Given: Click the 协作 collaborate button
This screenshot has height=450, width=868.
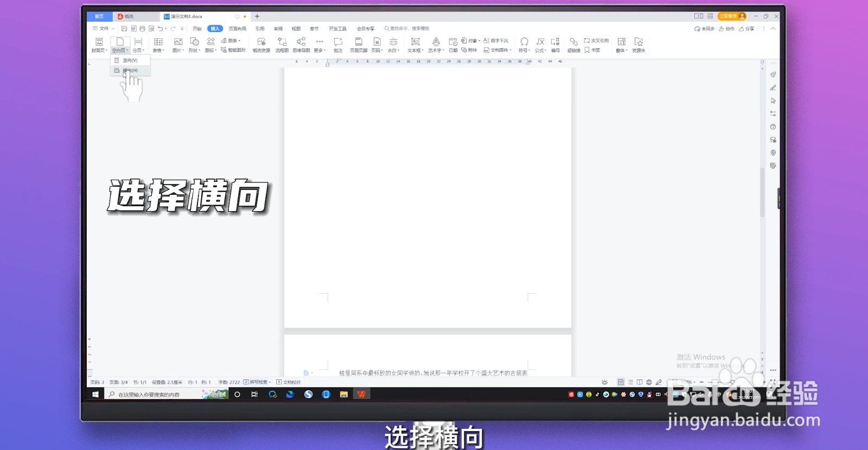Looking at the screenshot, I should point(726,29).
